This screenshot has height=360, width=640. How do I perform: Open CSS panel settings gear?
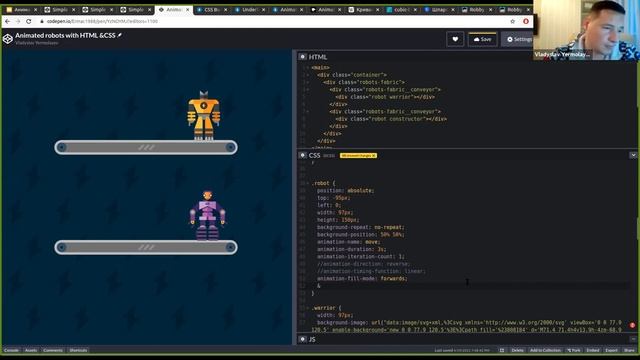302,155
